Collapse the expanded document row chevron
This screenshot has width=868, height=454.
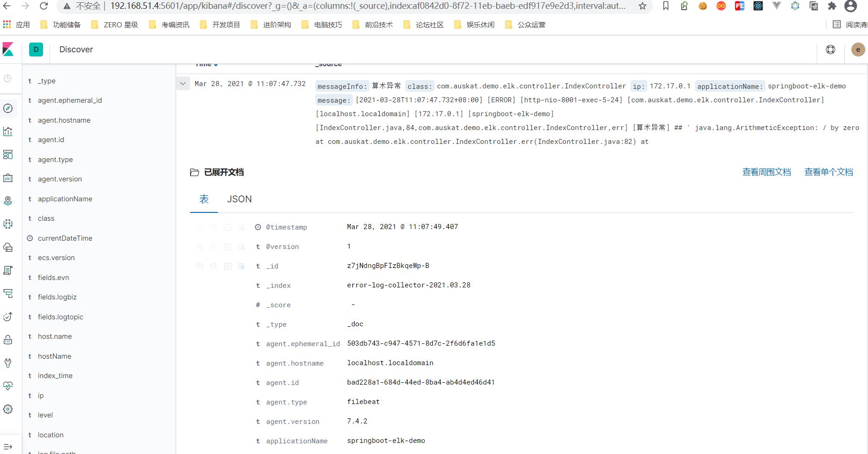pos(183,84)
